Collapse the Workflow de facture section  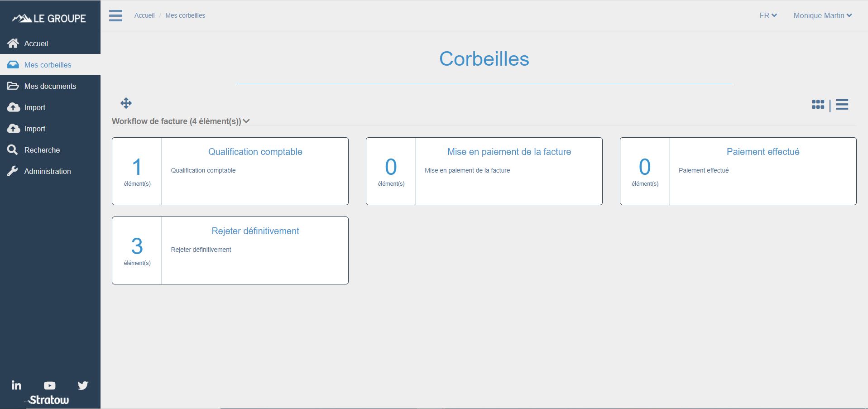(x=246, y=121)
